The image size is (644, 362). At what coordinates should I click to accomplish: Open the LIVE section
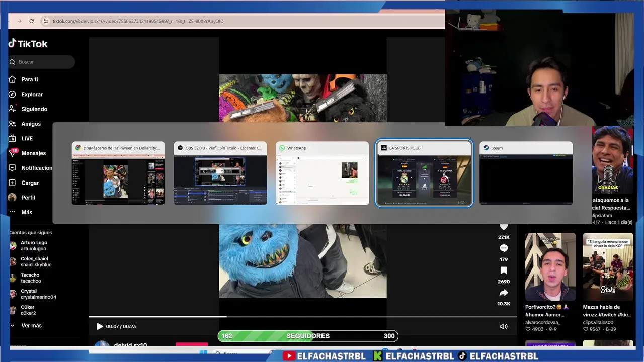pyautogui.click(x=27, y=138)
